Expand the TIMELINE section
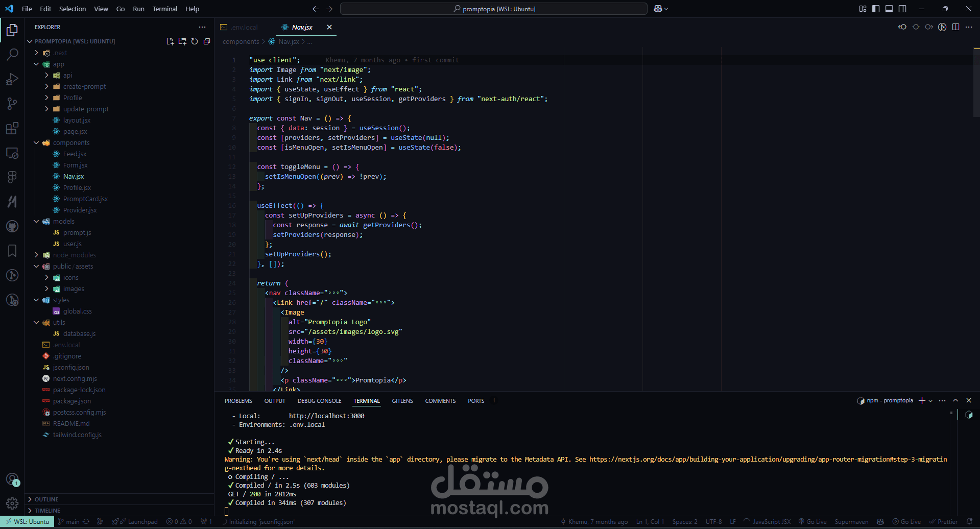 pos(119,511)
